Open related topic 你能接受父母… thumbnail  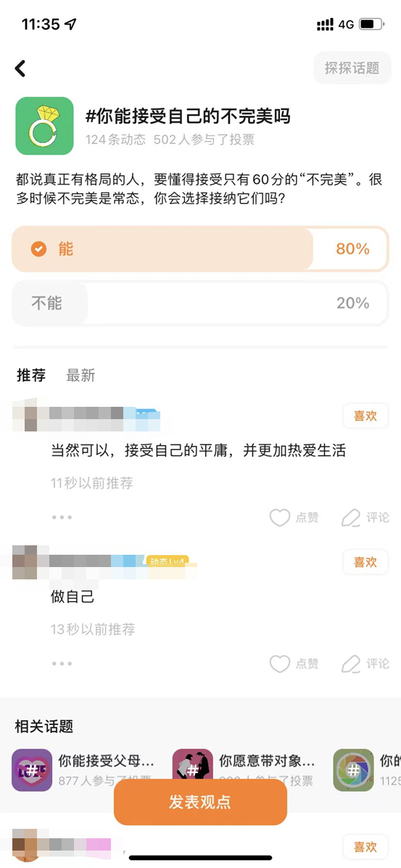(32, 770)
